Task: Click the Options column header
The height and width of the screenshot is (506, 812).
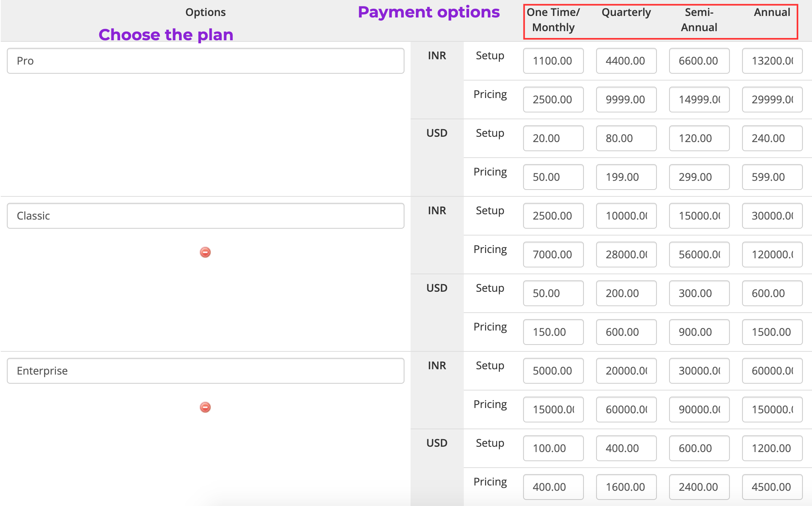Action: (x=205, y=12)
